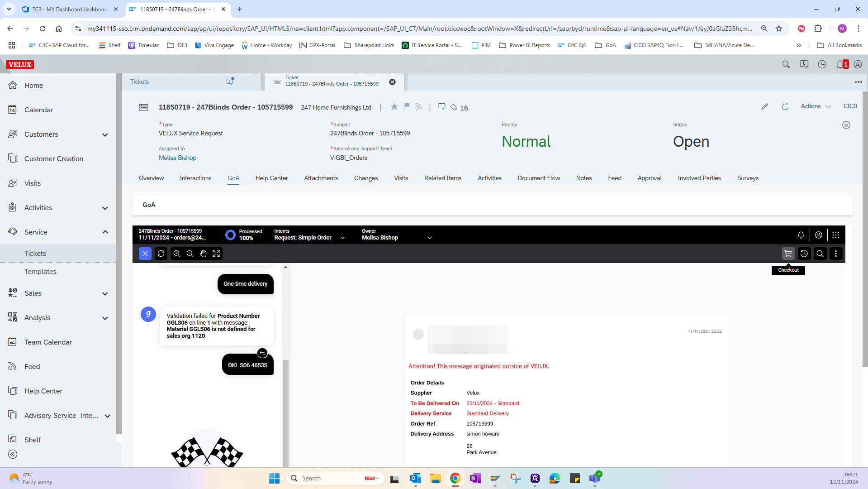Open the global search magnifier in the VELUX header
868x489 pixels.
786,64
